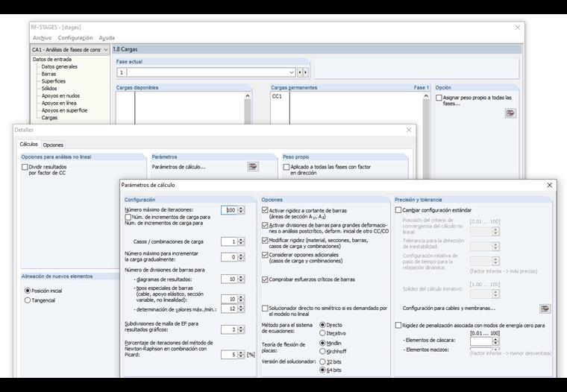Select CC1 in Cargas permanentes list
567x392 pixels.
coord(277,96)
